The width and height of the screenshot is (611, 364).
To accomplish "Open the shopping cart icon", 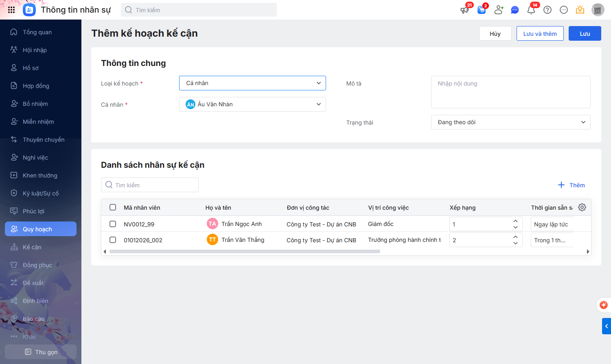I will click(x=482, y=10).
